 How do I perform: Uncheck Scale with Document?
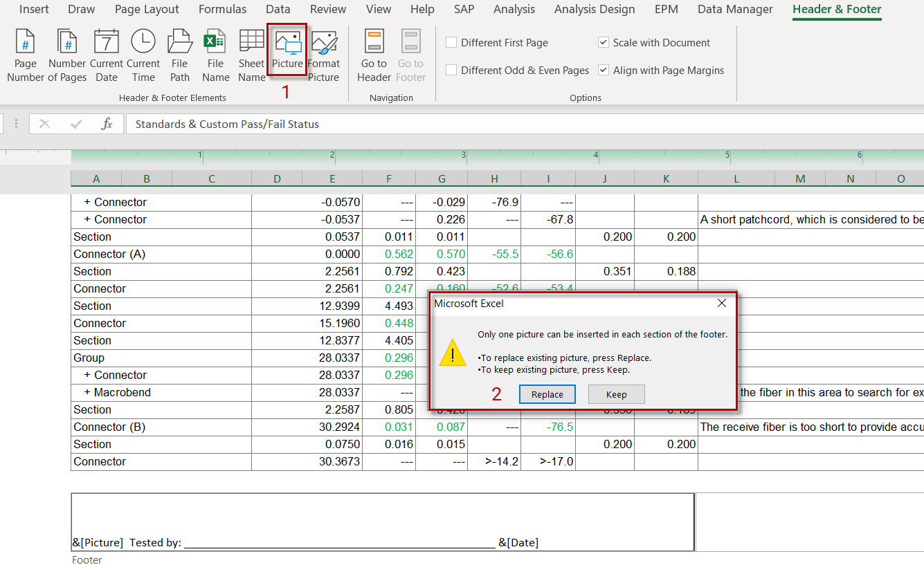(x=604, y=43)
